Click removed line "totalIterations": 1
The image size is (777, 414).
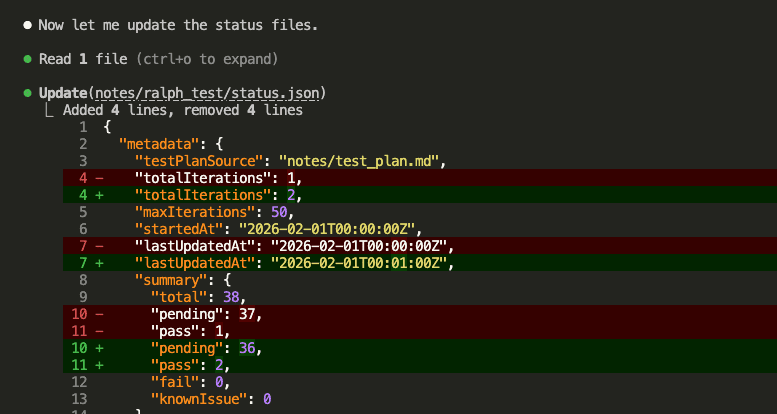click(x=420, y=177)
